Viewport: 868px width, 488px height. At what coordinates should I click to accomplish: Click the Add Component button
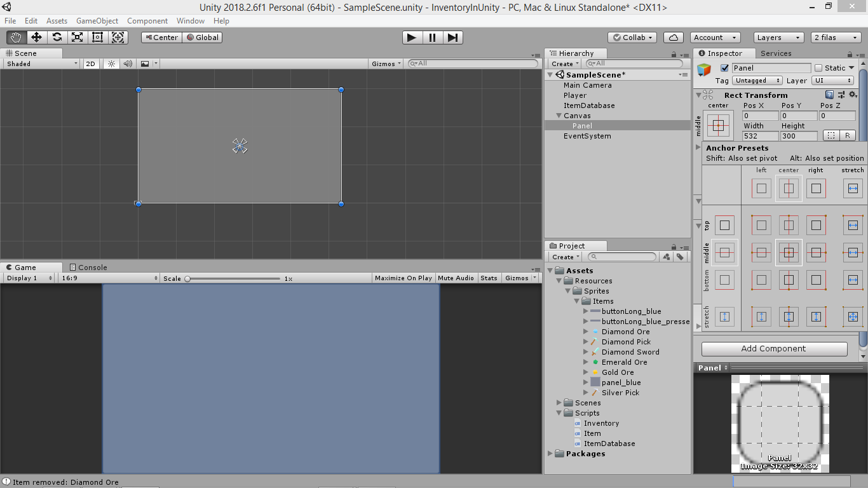point(774,348)
